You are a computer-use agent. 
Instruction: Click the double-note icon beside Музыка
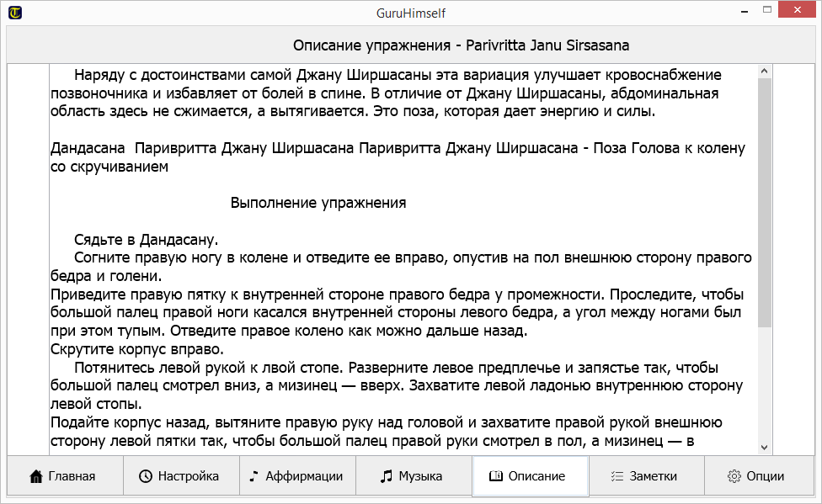[387, 476]
